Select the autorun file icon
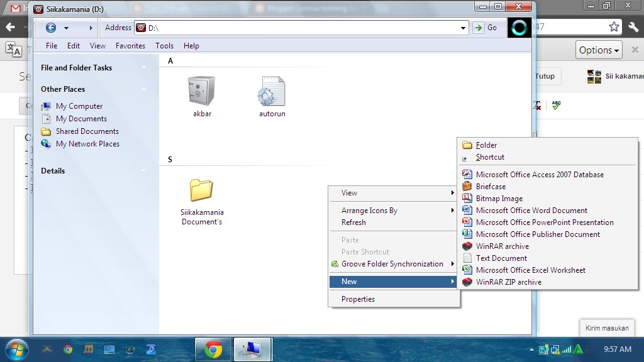 pyautogui.click(x=272, y=90)
